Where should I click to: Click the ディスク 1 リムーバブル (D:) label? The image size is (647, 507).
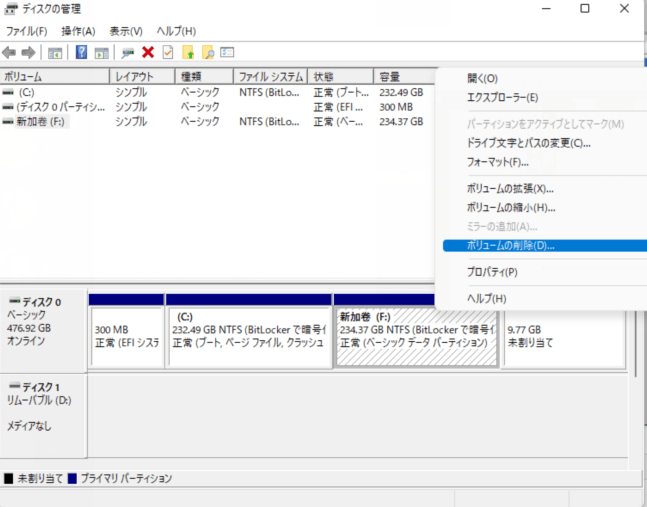(43, 416)
